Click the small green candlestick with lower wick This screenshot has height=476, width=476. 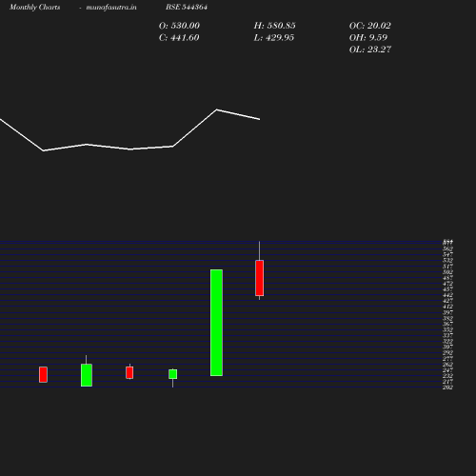(x=172, y=374)
